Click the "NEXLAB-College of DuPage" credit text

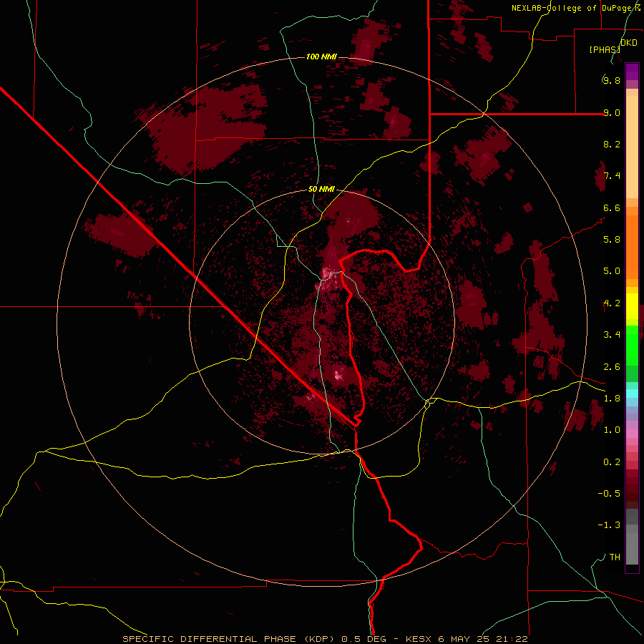click(572, 8)
